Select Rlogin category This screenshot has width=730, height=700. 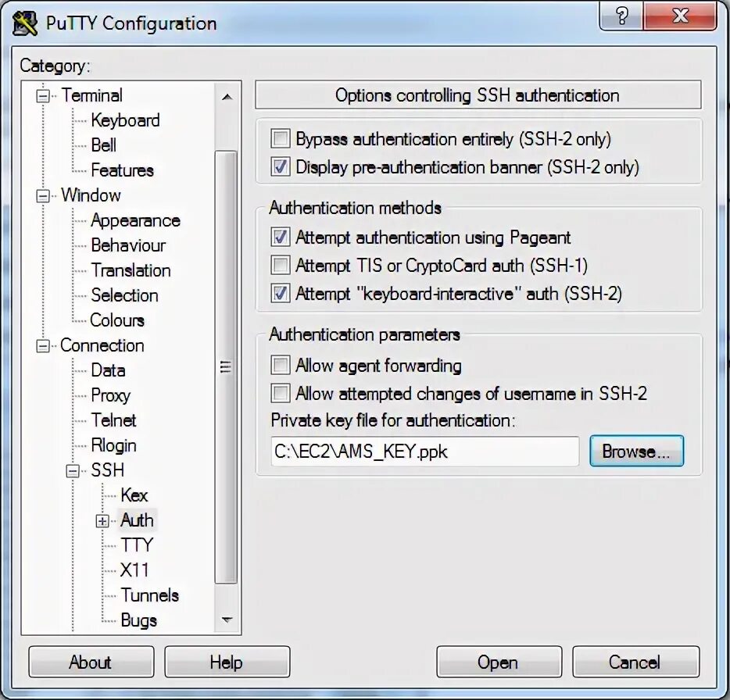(113, 446)
